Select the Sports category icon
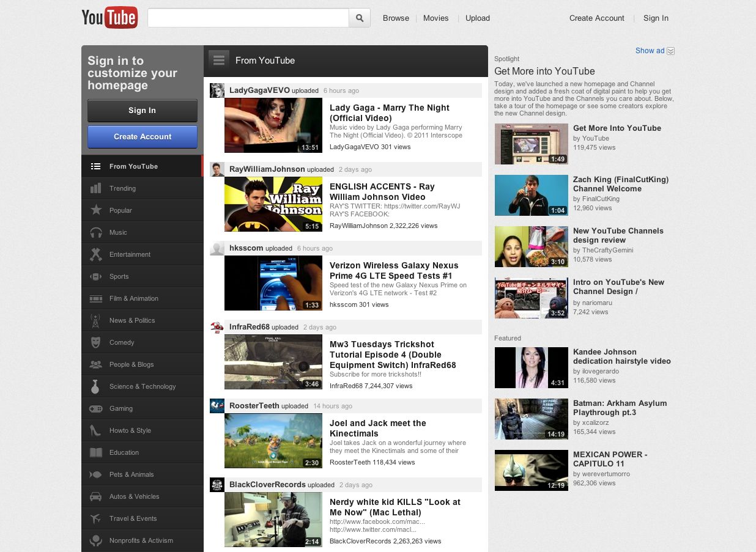 (96, 276)
